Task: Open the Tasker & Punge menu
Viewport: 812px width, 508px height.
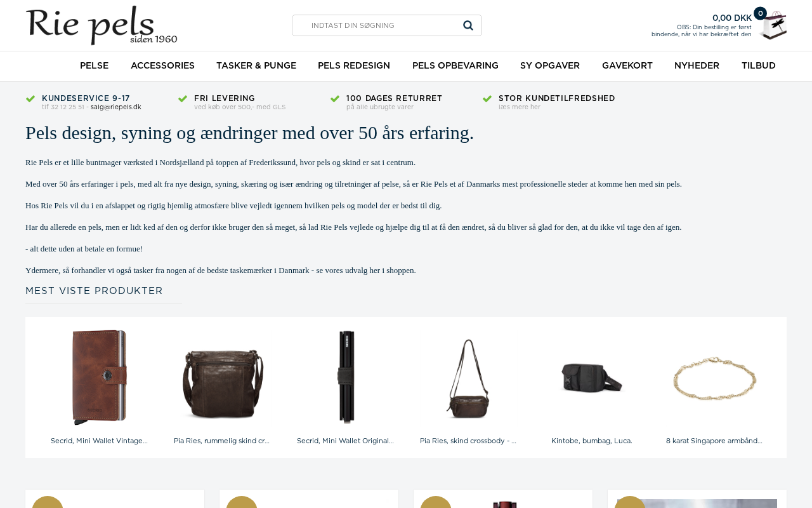Action: point(256,66)
